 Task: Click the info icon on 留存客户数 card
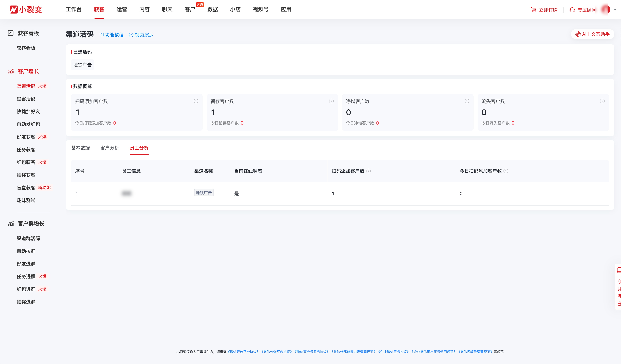[331, 101]
